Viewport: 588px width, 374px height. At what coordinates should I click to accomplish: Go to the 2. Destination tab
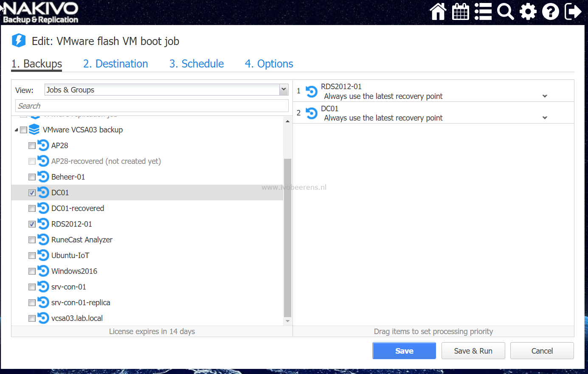coord(115,64)
